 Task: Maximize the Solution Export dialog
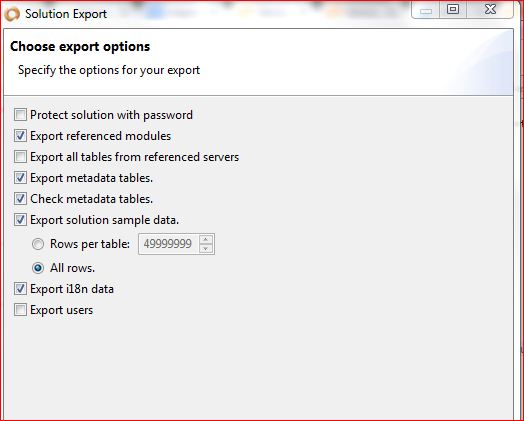(453, 9)
